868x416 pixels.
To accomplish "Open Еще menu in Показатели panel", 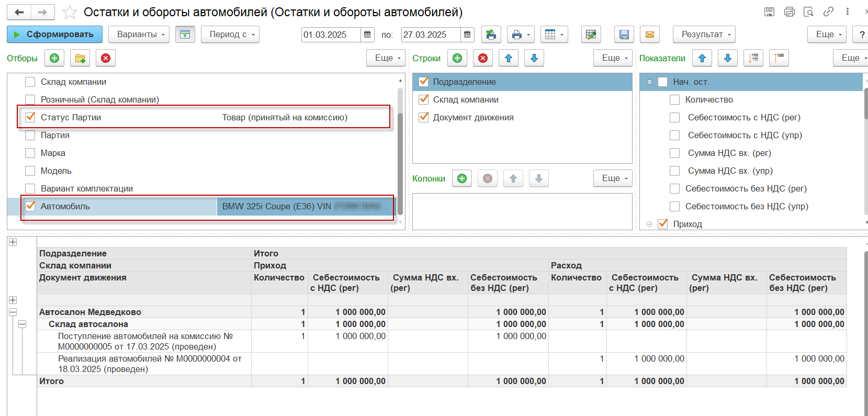I will 851,58.
